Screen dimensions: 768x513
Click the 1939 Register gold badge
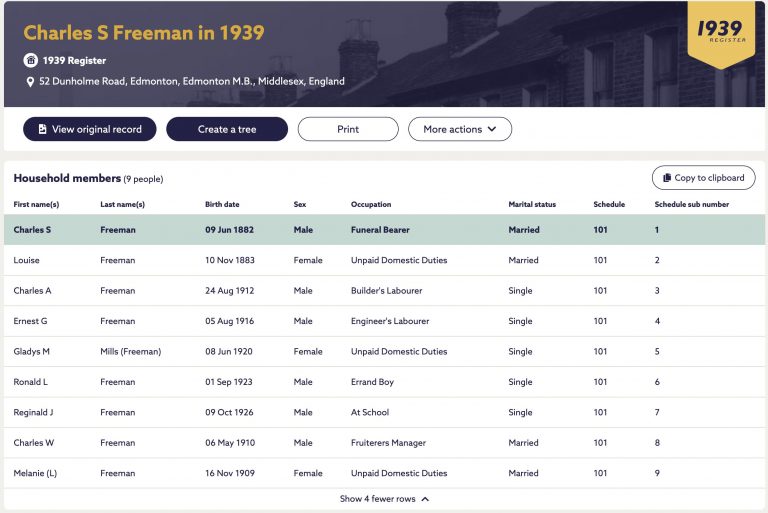721,34
